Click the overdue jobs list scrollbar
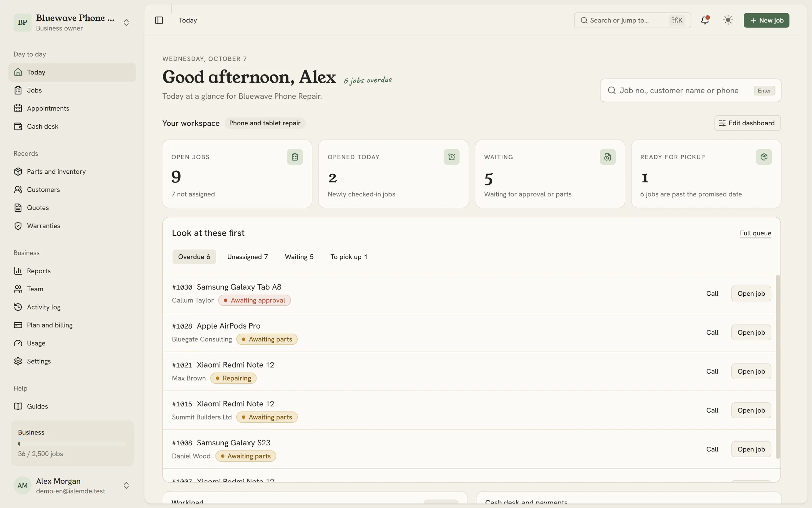The image size is (812, 508). (x=778, y=367)
